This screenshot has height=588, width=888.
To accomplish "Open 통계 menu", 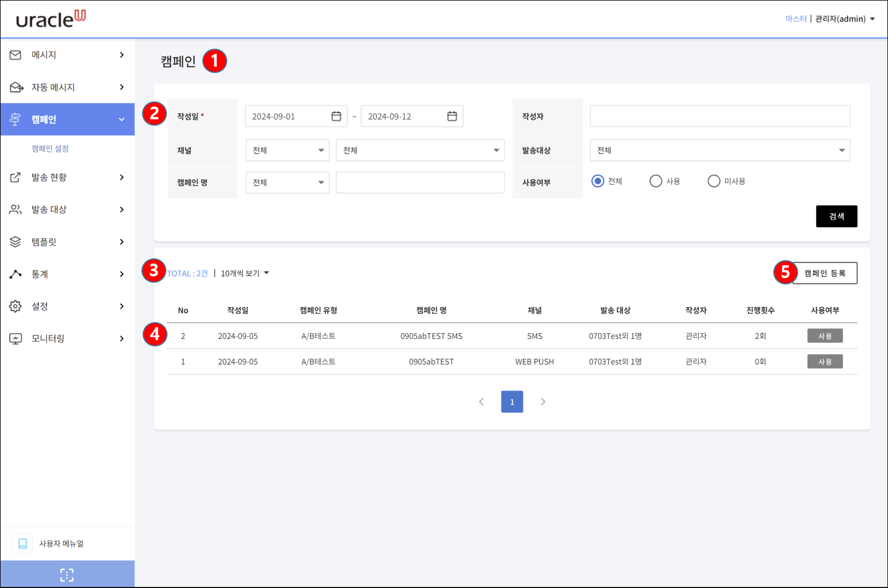I will point(67,274).
